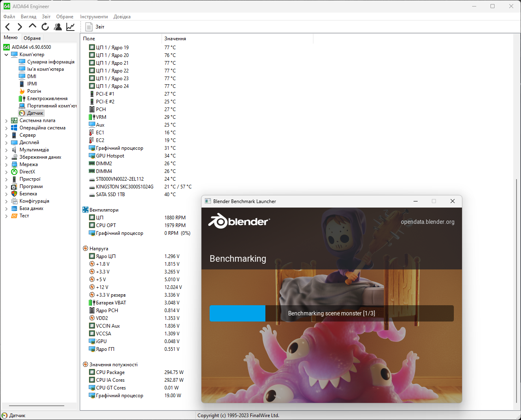Go back with the left arrow toolbar icon
Viewport: 521px width, 420px height.
(7, 27)
